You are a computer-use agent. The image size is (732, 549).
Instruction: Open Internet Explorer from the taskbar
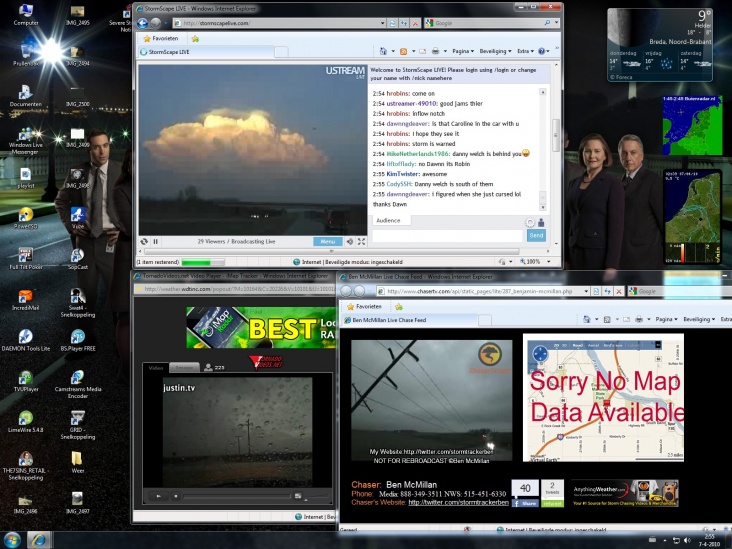point(39,540)
